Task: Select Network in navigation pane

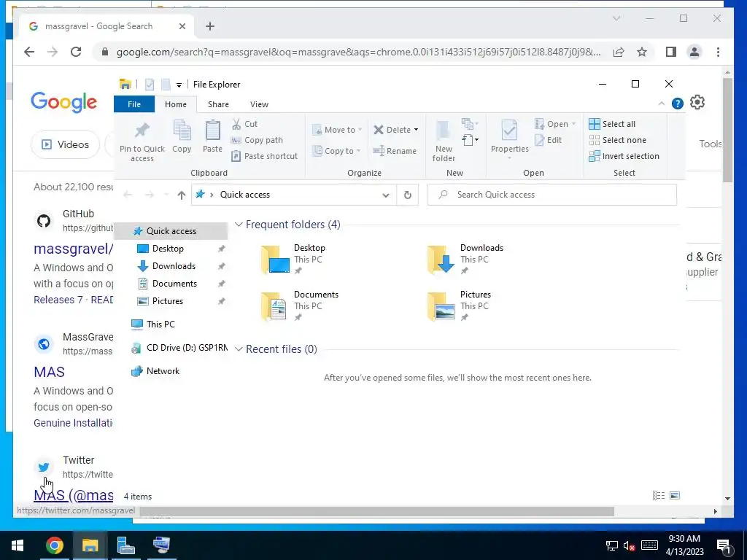Action: coord(163,371)
